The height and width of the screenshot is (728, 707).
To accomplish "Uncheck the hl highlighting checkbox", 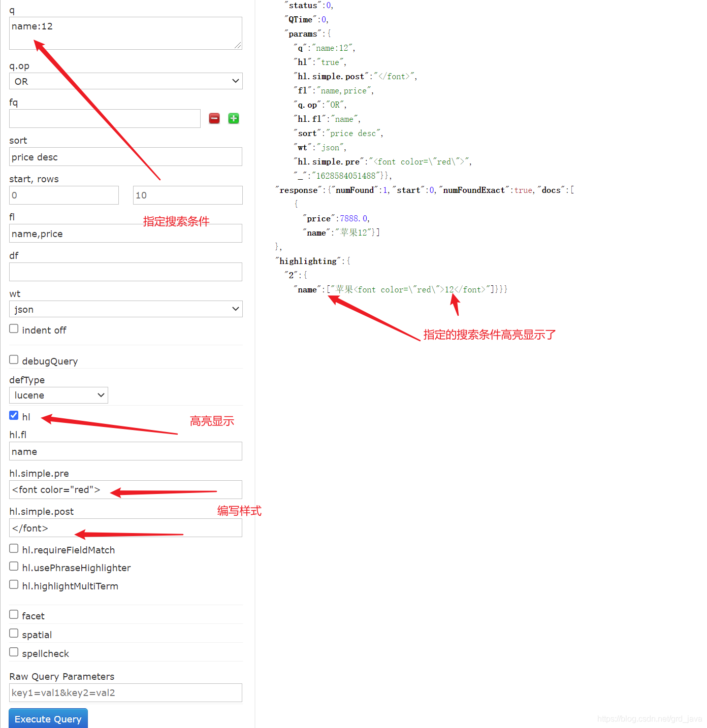I will (14, 416).
